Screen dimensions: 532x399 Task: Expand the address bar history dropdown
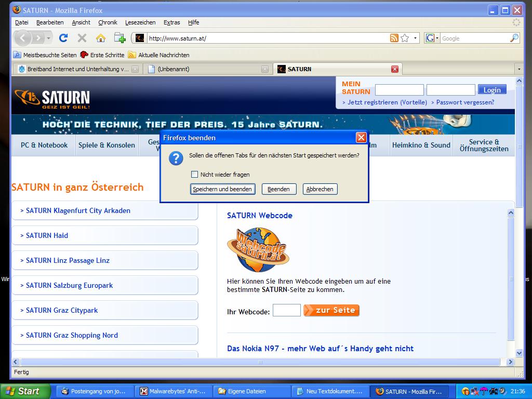[415, 38]
